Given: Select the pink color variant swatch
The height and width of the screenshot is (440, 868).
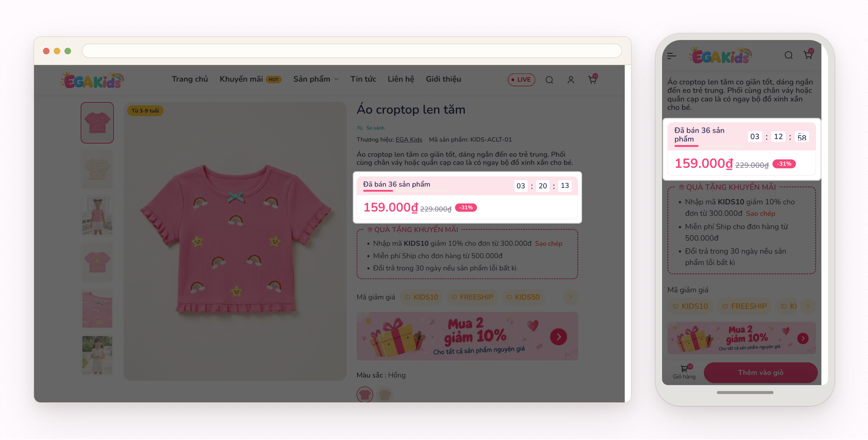Looking at the screenshot, I should [x=364, y=394].
